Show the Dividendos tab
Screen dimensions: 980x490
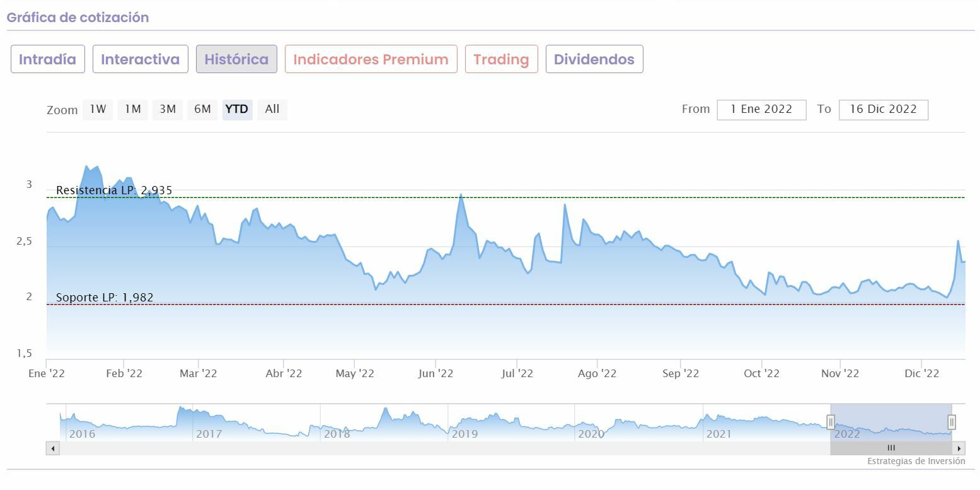pyautogui.click(x=594, y=59)
